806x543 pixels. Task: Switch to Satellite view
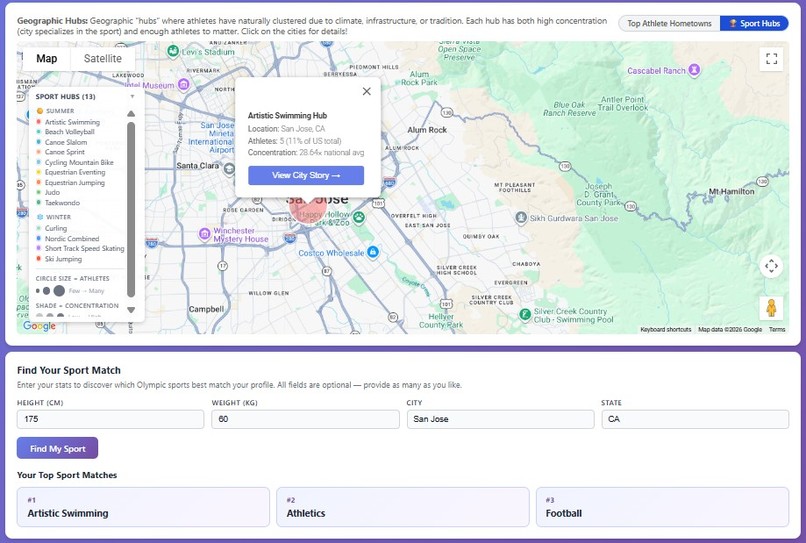tap(103, 59)
